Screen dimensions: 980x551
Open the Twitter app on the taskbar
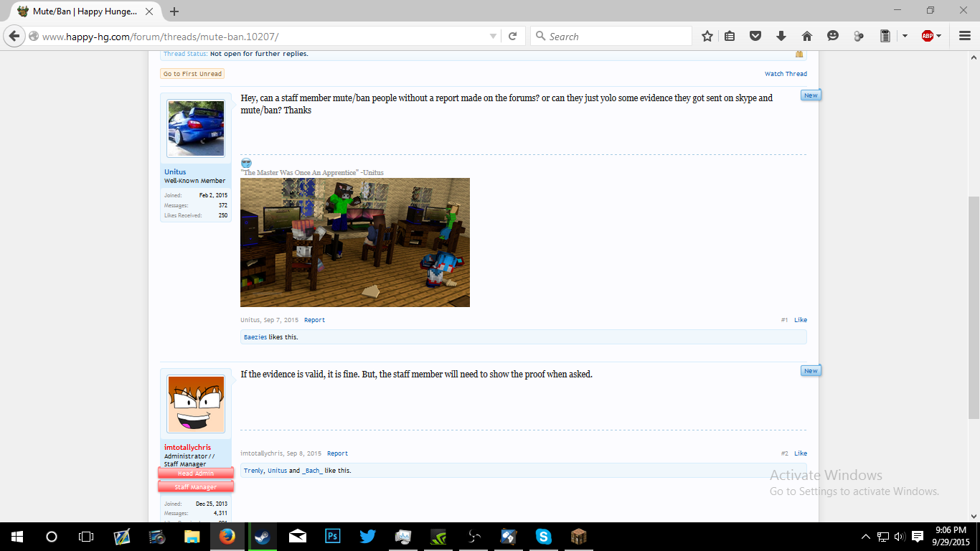click(368, 537)
